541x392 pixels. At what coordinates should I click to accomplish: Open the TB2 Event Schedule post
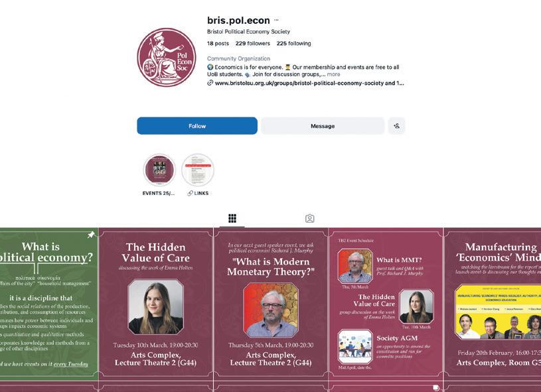coord(386,304)
